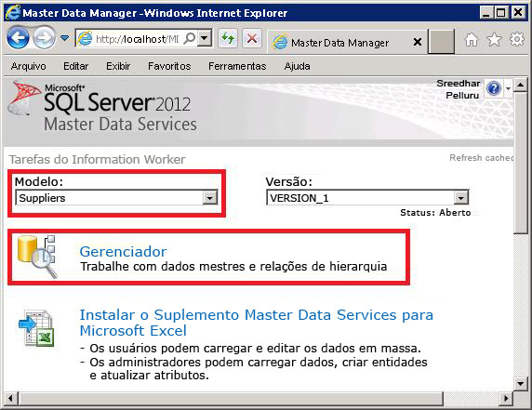
Task: Open the Versão VERSION_1 dropdown
Action: click(x=367, y=198)
